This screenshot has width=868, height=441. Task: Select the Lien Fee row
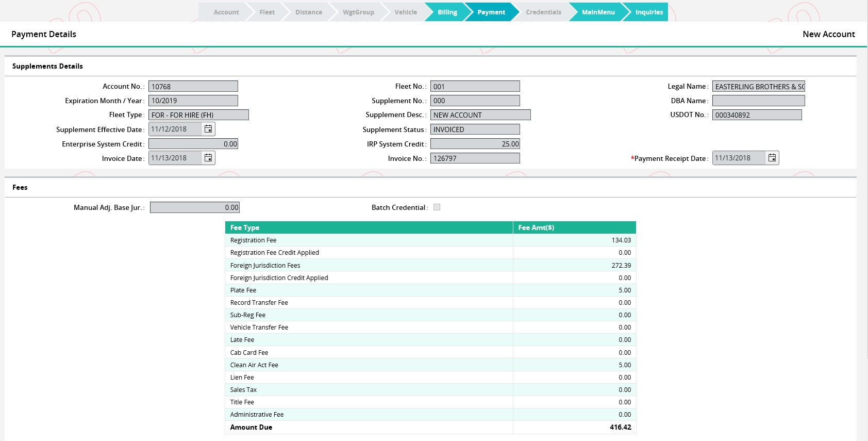[430, 378]
